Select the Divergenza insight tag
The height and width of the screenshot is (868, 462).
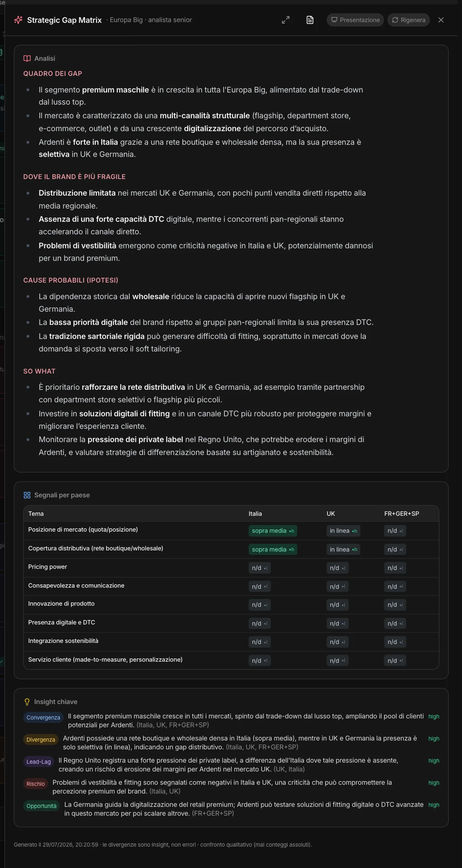click(41, 739)
